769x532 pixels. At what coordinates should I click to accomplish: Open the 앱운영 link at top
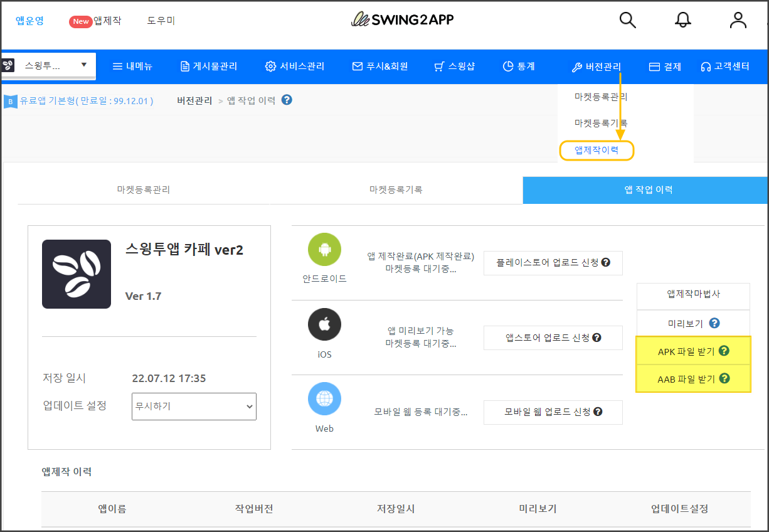tap(29, 21)
